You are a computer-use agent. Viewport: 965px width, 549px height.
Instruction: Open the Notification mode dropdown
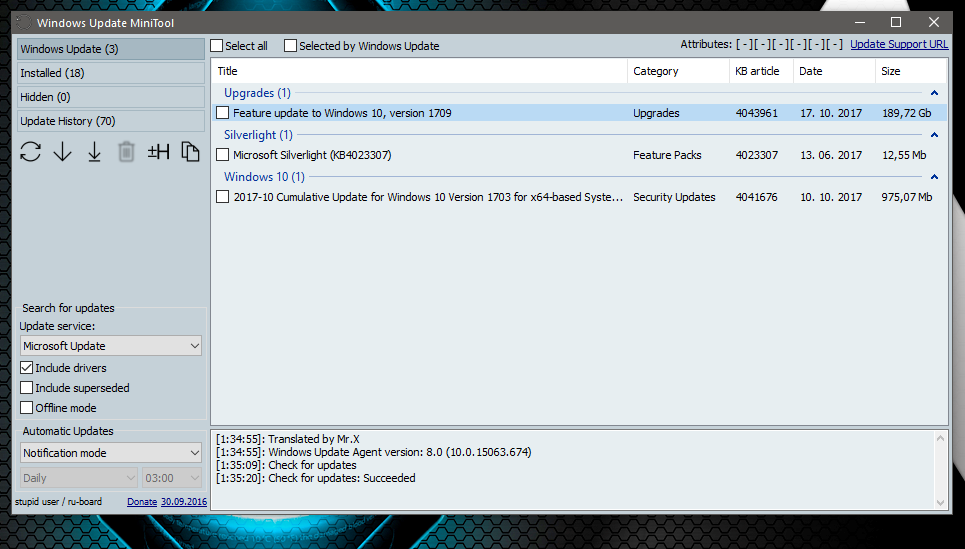tap(111, 453)
